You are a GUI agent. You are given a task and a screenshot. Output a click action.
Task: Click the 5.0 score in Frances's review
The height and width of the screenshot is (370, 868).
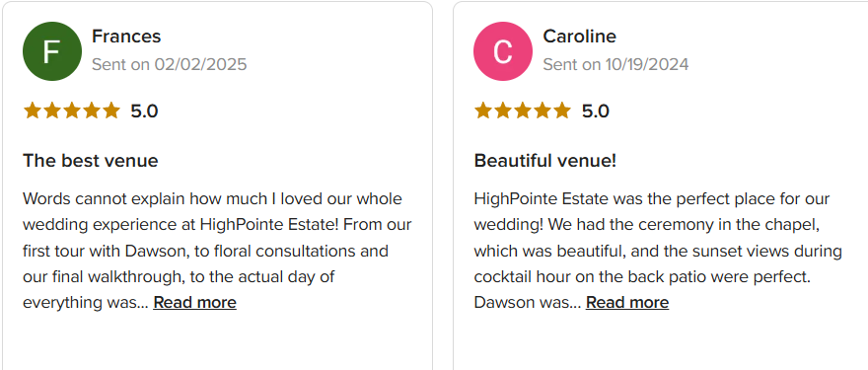[144, 111]
